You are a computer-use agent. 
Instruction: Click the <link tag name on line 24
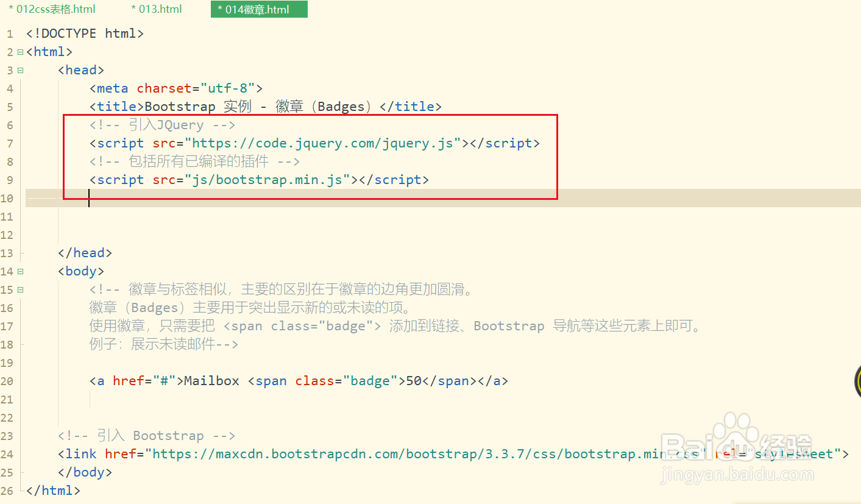pos(77,454)
